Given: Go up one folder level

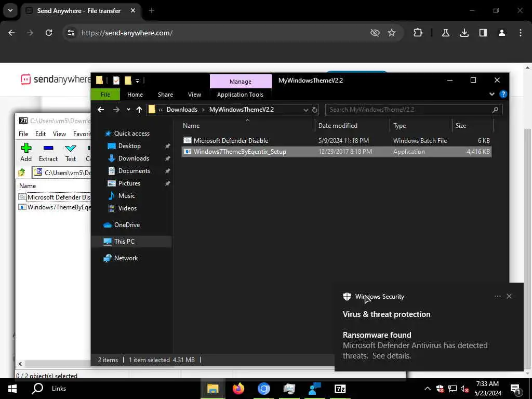Looking at the screenshot, I should [x=139, y=110].
